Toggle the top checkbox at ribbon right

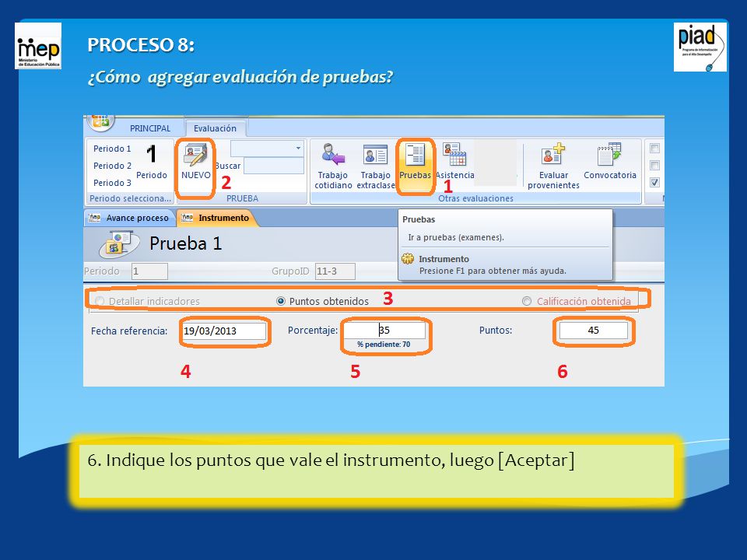pyautogui.click(x=655, y=148)
